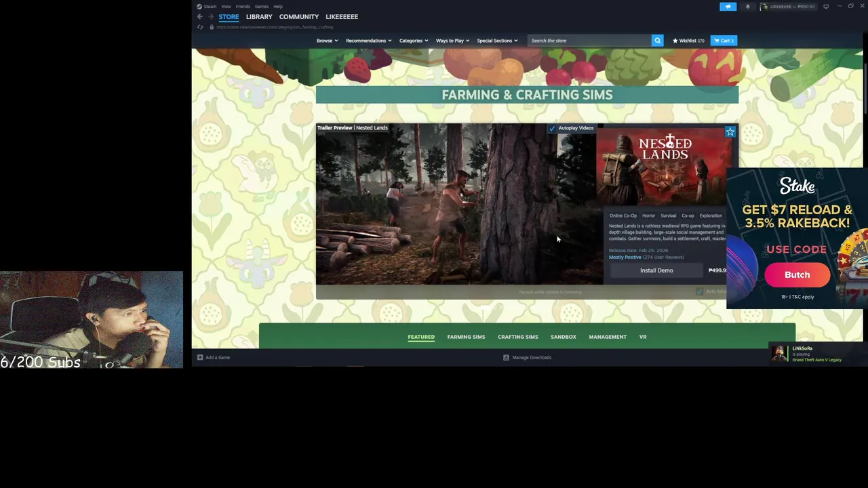Image resolution: width=868 pixels, height=488 pixels.
Task: Click the user avatar in top bar
Action: (765, 6)
